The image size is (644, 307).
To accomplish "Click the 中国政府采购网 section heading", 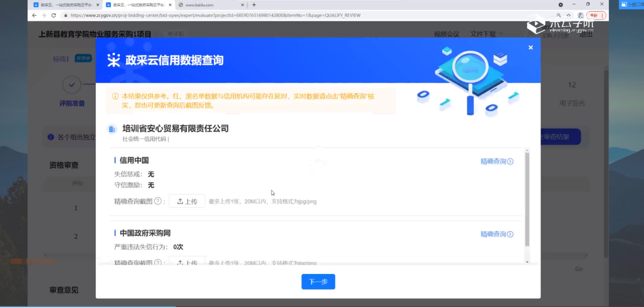I will [x=145, y=233].
